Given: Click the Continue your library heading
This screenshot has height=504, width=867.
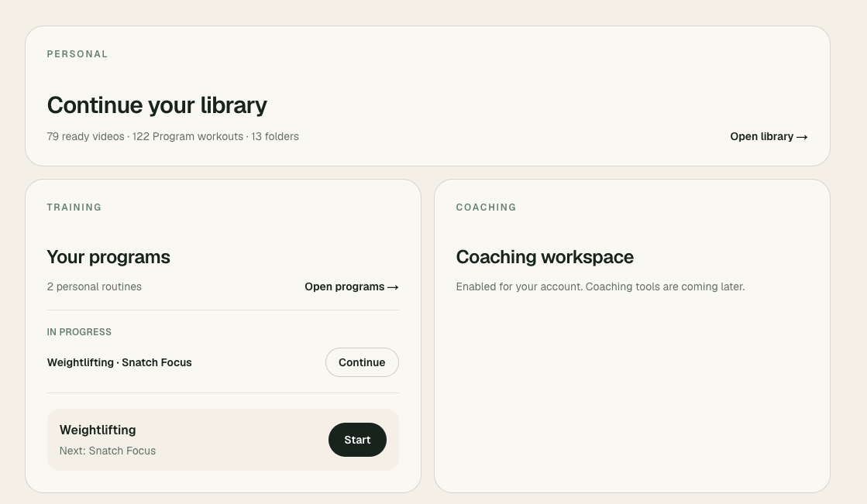Looking at the screenshot, I should (x=157, y=105).
